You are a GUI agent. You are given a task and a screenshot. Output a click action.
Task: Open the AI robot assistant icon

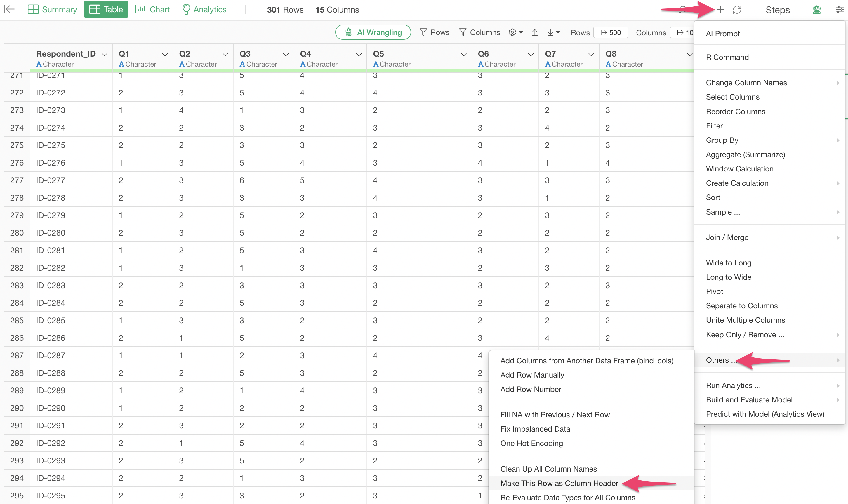pos(816,10)
